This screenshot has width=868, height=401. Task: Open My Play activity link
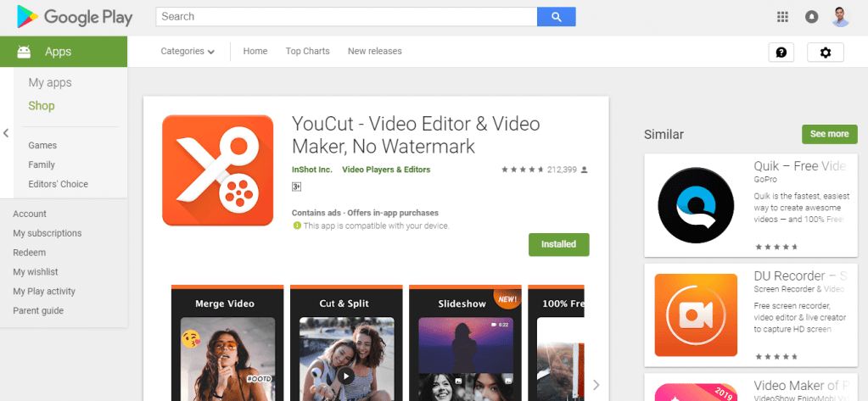point(44,292)
